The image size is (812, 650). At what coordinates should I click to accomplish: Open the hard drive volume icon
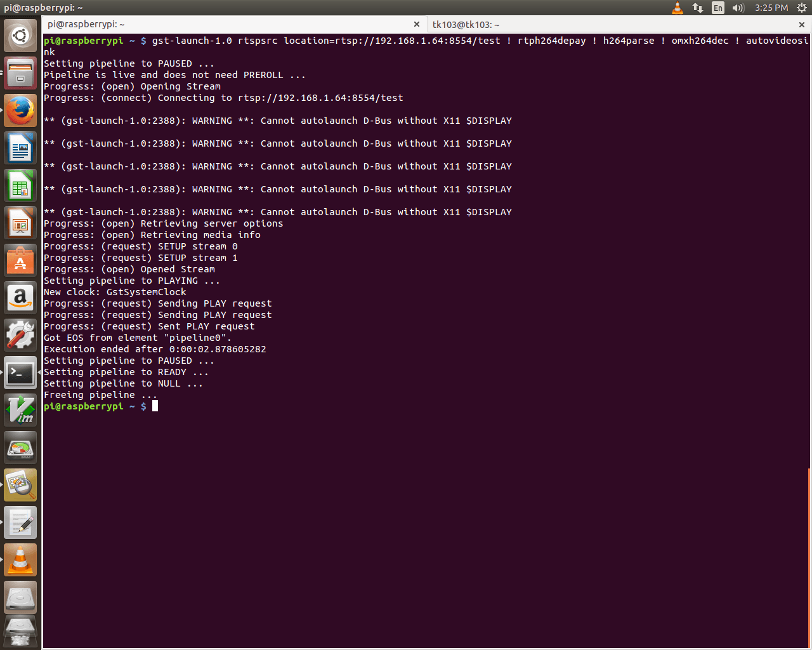20,597
